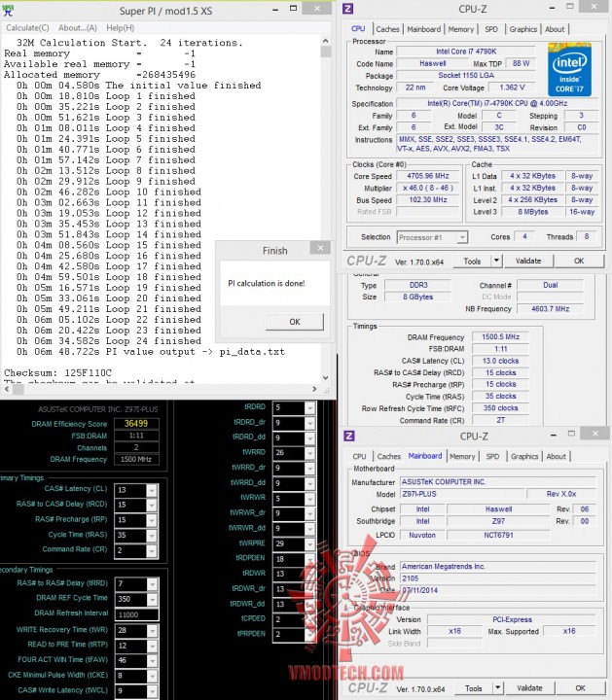Switch to Caches tab in top CPU-Z window

pyautogui.click(x=387, y=29)
